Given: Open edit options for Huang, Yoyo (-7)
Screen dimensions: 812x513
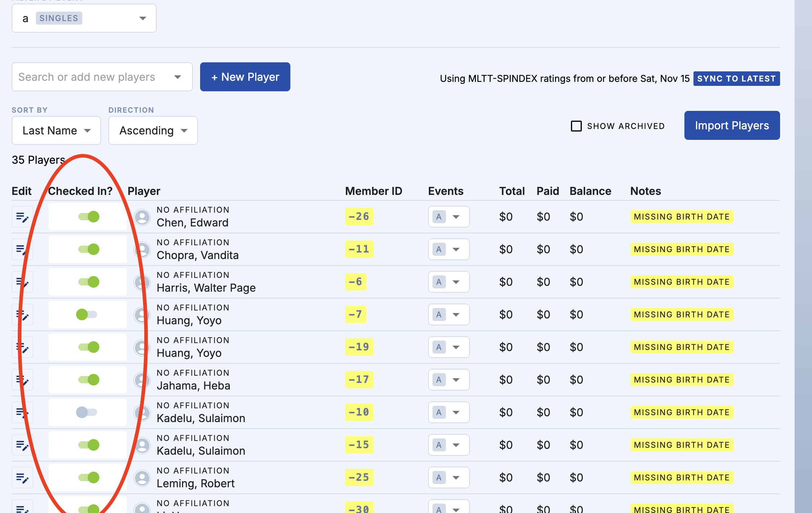Looking at the screenshot, I should click(22, 314).
